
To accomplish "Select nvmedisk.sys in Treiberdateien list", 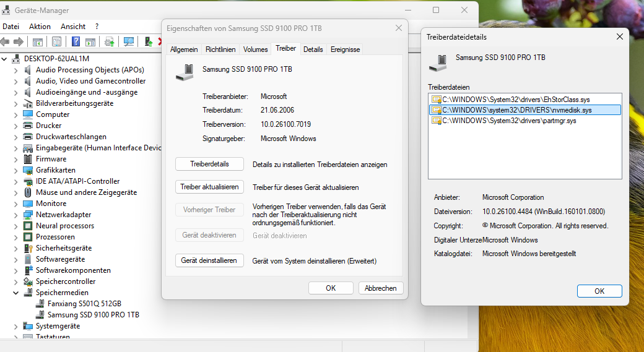I will point(525,110).
